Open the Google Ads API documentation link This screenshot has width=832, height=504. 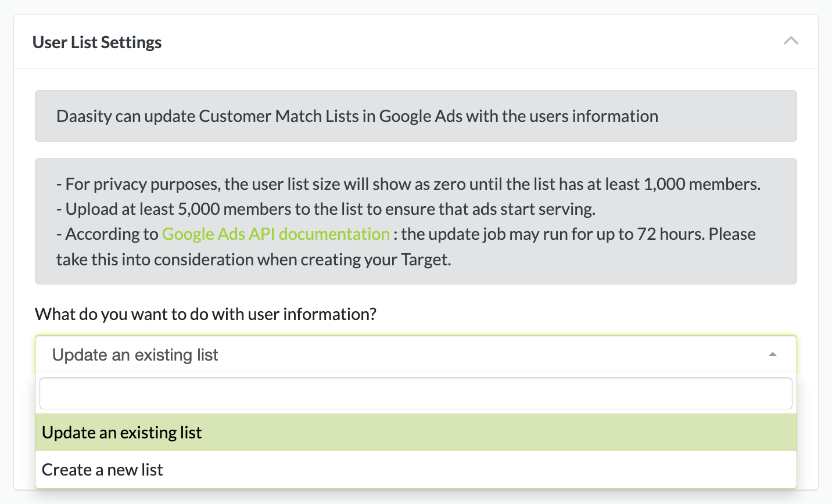[276, 234]
